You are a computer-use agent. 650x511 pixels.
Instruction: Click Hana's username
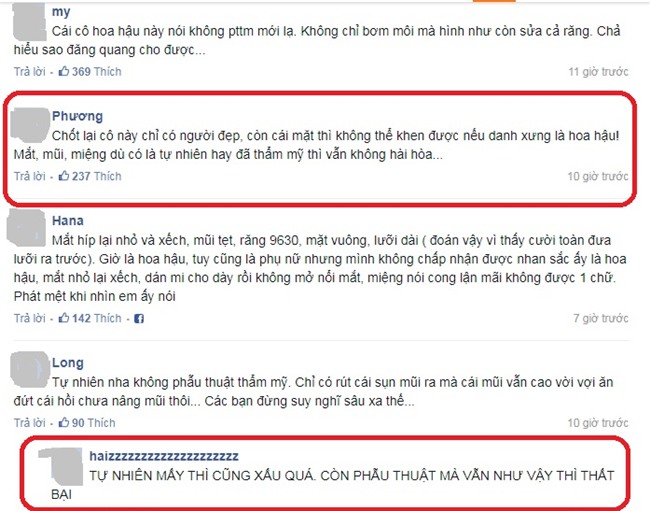(68, 220)
